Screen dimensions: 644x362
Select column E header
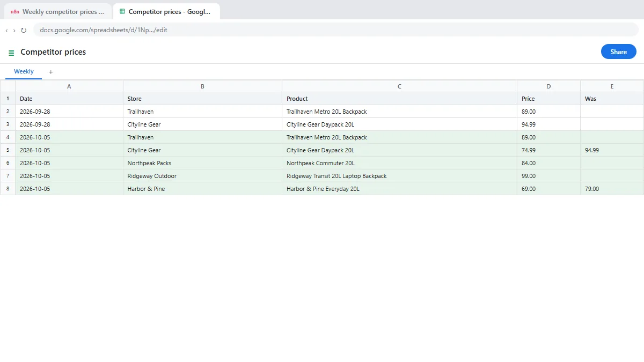[612, 86]
